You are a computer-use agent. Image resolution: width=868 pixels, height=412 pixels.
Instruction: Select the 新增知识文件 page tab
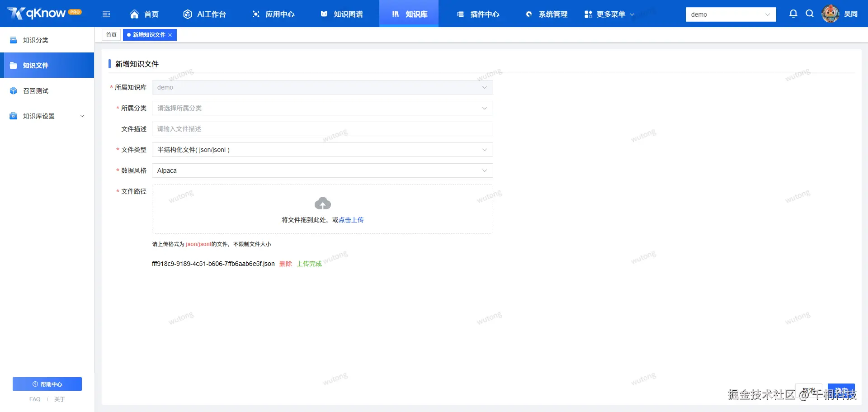coord(149,35)
